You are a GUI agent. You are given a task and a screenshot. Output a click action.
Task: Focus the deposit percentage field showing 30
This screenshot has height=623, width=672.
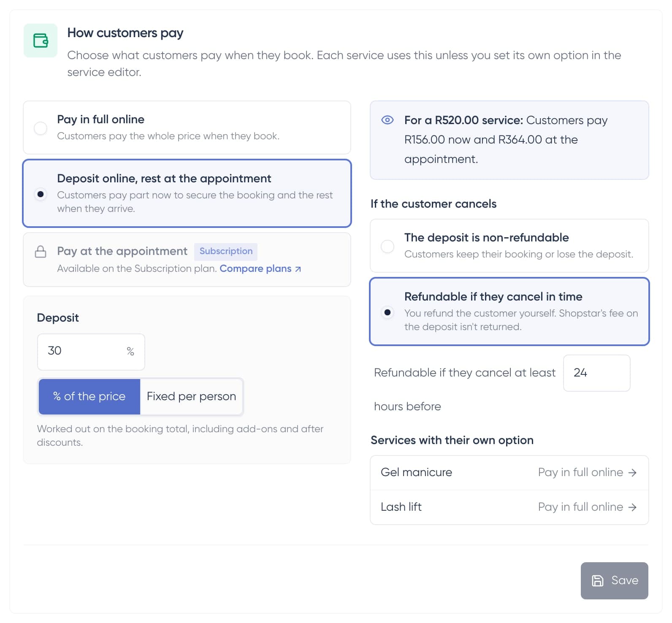[x=91, y=352]
